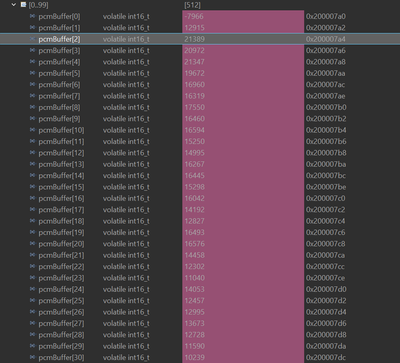Screen dimensions: 400x363
Task: Select the pcmBuffer[26] variable name
Action: click(x=61, y=312)
